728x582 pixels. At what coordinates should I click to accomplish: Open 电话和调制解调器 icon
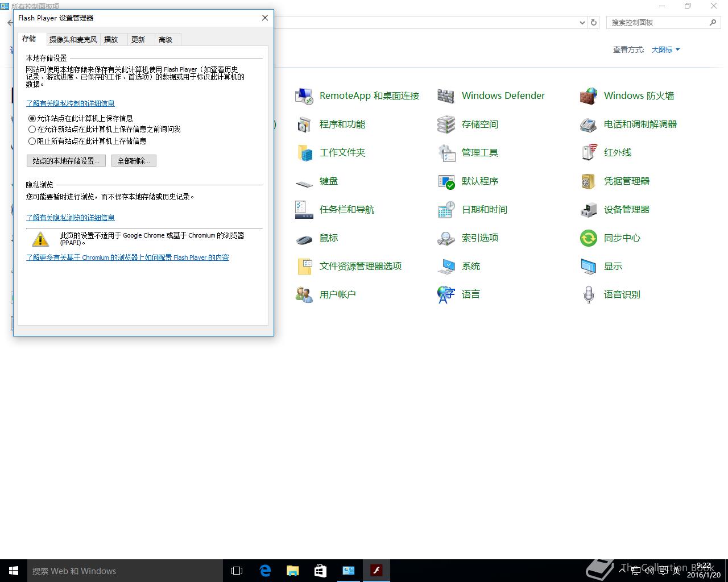click(x=589, y=124)
